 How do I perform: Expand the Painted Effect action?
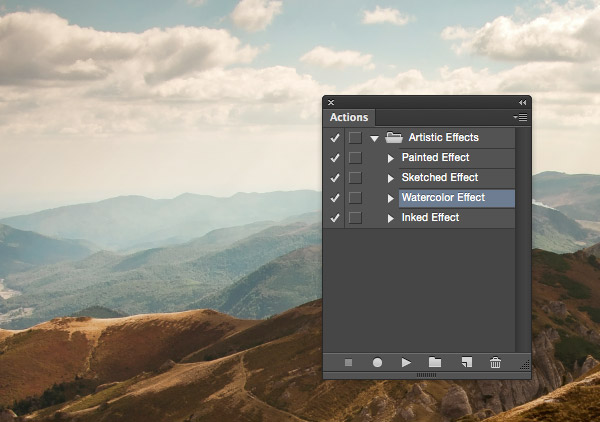coord(390,158)
